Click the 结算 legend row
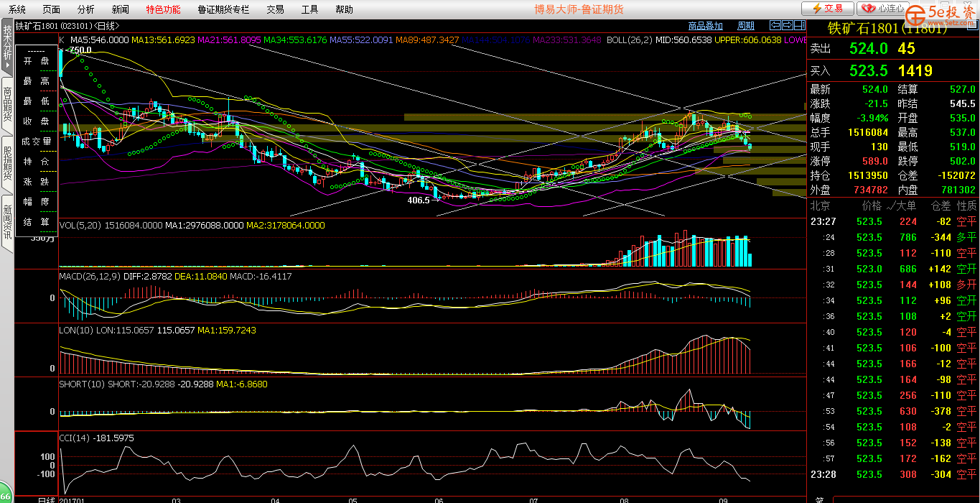Viewport: 980px width, 503px height. [37, 221]
